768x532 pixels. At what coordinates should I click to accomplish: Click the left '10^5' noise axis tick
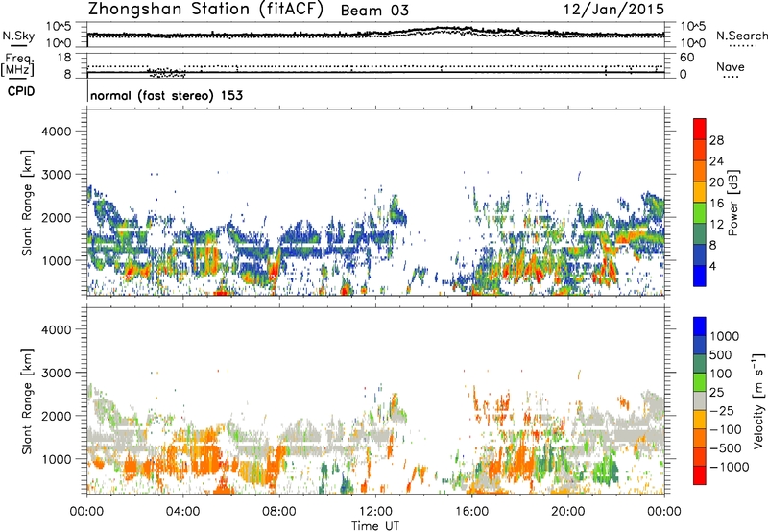pos(59,26)
